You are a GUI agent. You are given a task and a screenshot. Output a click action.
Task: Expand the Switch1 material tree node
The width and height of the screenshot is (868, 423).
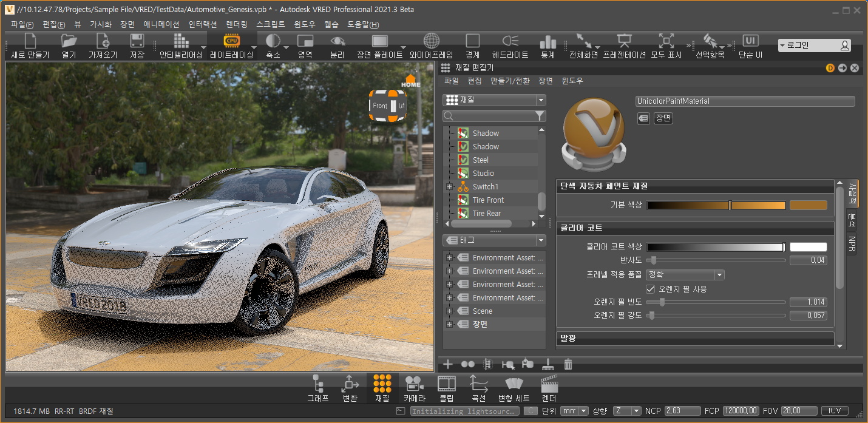coord(449,187)
